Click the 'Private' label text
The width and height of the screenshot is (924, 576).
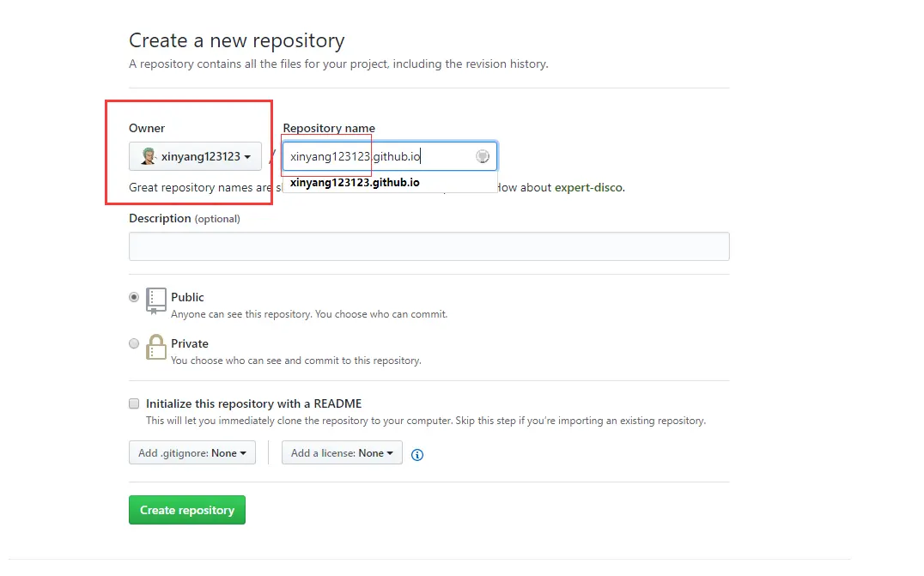(190, 343)
